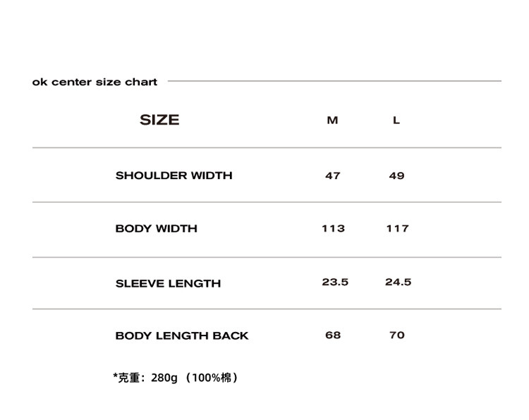Click the horizontal line beside chart title

coord(334,81)
